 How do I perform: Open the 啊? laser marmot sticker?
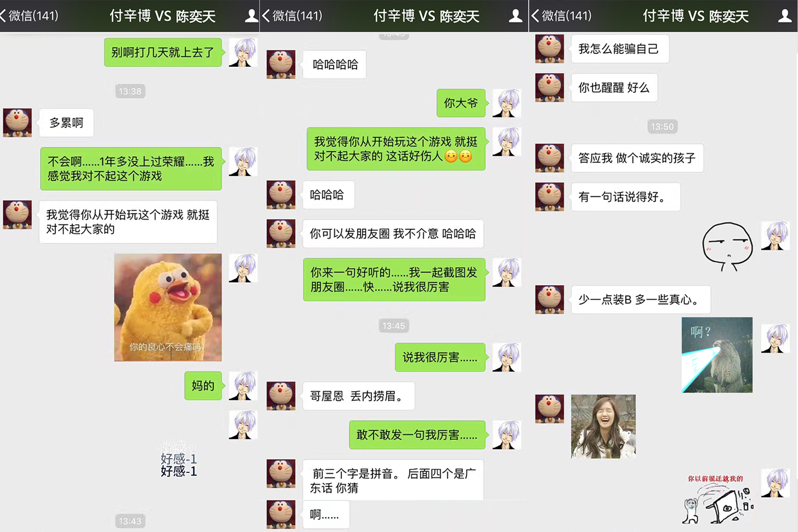tap(717, 355)
